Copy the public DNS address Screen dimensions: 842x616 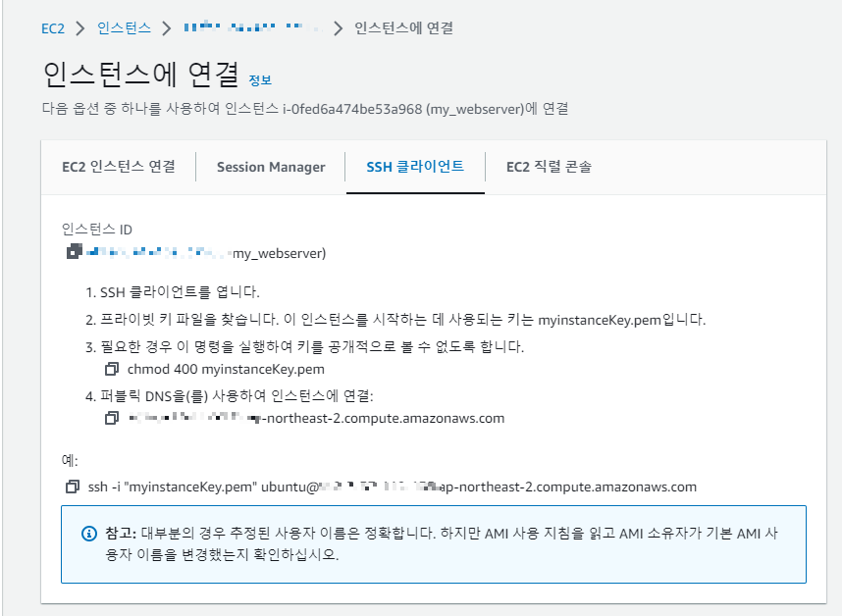tap(112, 418)
